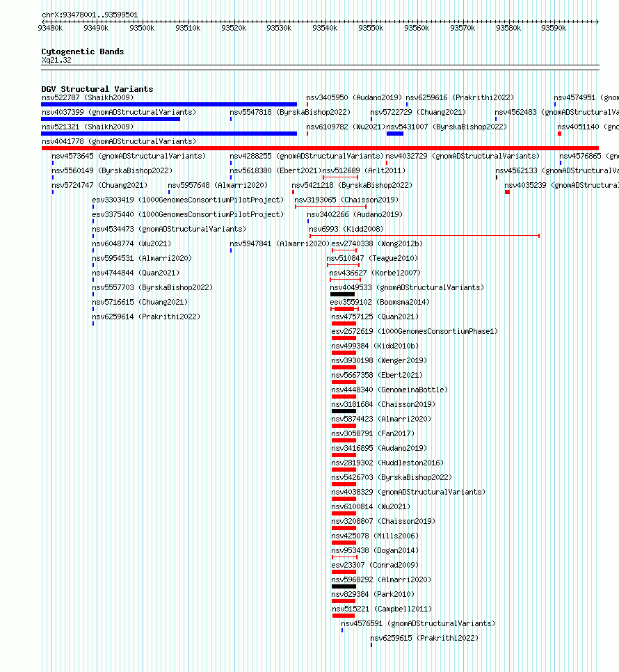Click black bar under nsv3181684
Image resolution: width=619 pixels, height=672 pixels.
pyautogui.click(x=344, y=411)
